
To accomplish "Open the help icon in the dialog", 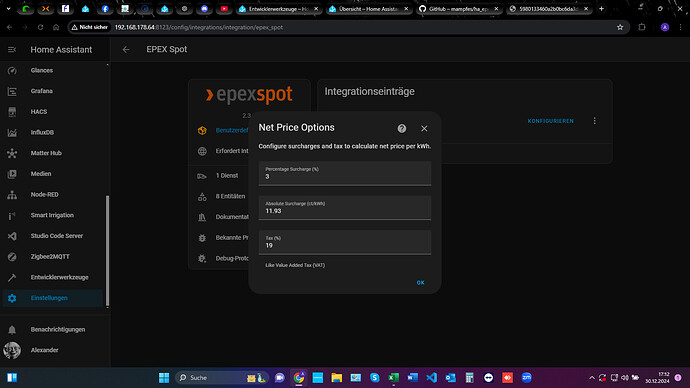I will (401, 128).
